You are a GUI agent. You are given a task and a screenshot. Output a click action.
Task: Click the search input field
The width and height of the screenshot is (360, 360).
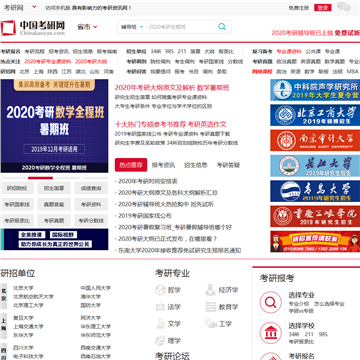pyautogui.click(x=182, y=27)
